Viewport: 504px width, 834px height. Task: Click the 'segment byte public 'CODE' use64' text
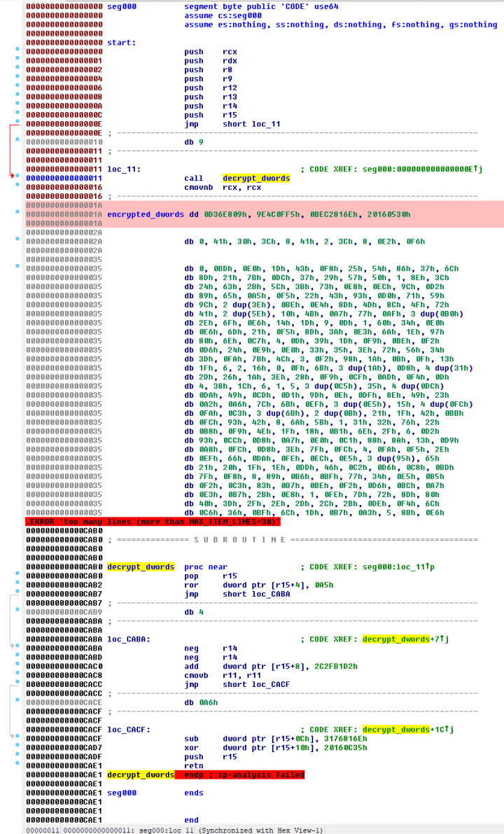point(261,6)
